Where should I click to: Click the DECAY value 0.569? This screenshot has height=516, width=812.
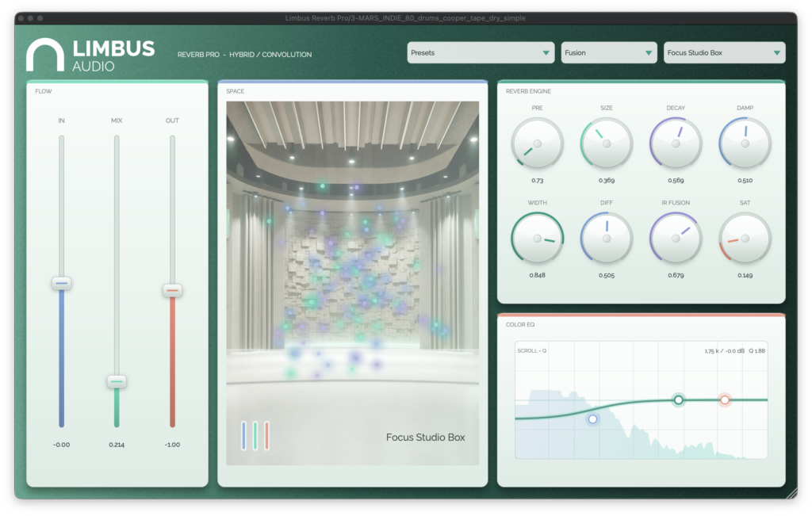pyautogui.click(x=676, y=181)
